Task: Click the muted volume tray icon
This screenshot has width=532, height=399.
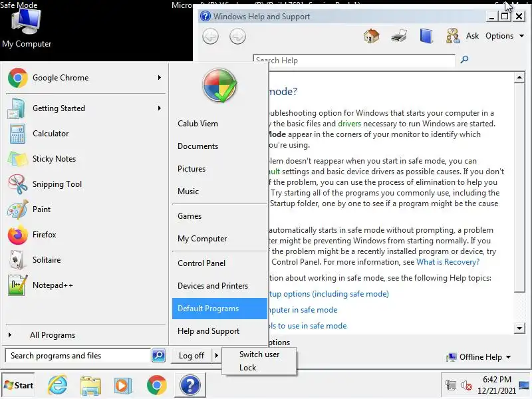Action: (467, 385)
